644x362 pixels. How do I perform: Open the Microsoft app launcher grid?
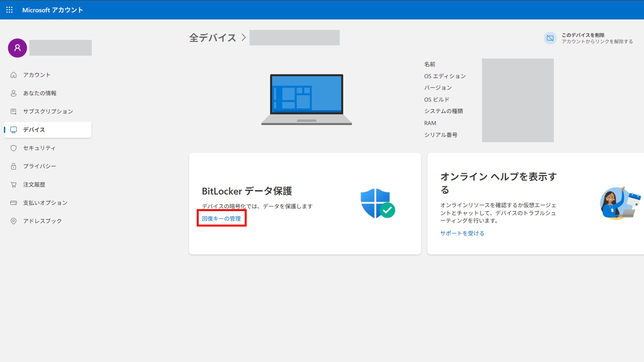(9, 10)
